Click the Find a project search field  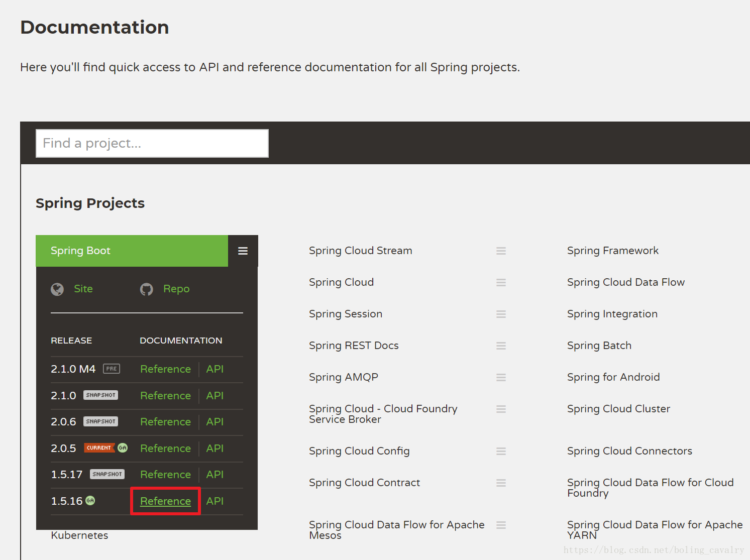coord(152,143)
